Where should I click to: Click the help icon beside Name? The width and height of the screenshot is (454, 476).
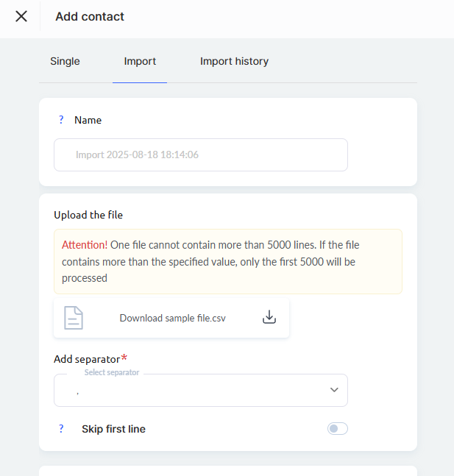click(x=61, y=120)
